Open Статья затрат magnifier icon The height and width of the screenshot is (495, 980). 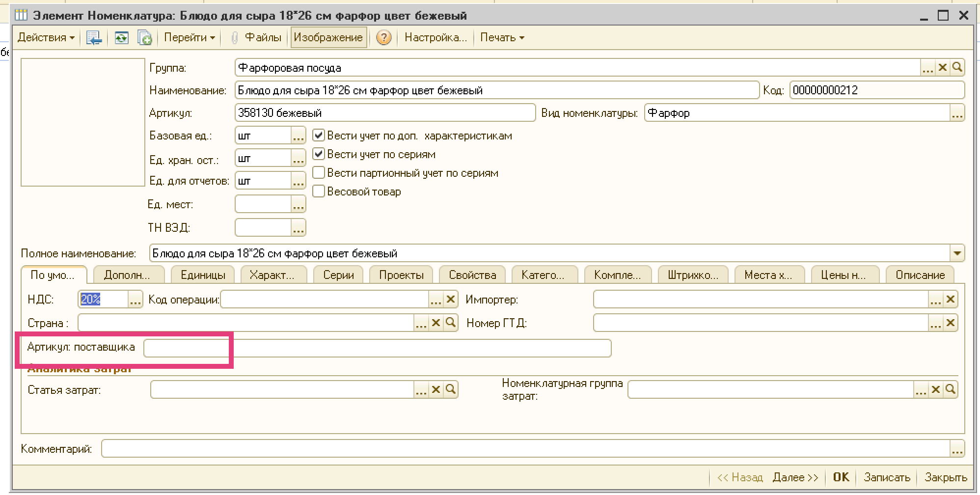point(450,390)
